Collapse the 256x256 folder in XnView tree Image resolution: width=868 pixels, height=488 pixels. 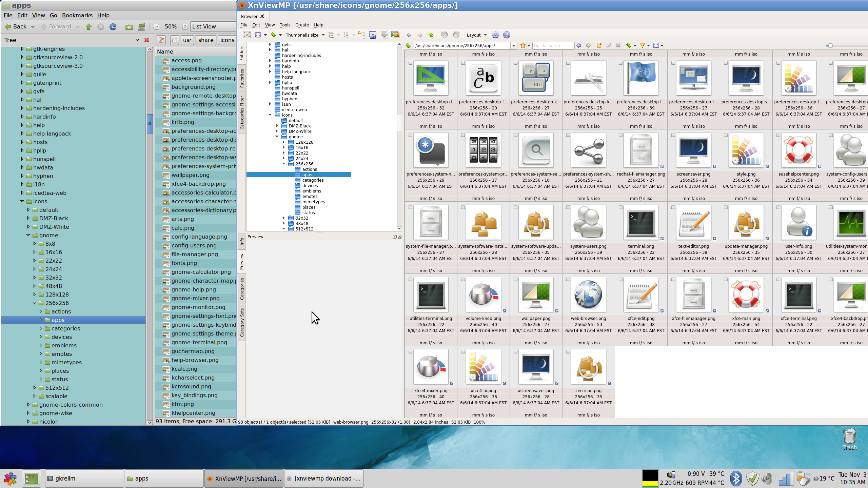[x=284, y=164]
